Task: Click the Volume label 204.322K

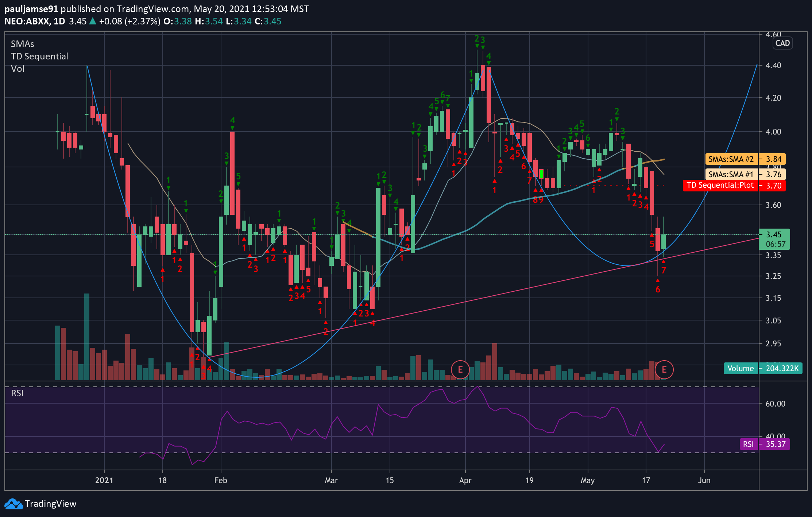Action: coord(763,368)
